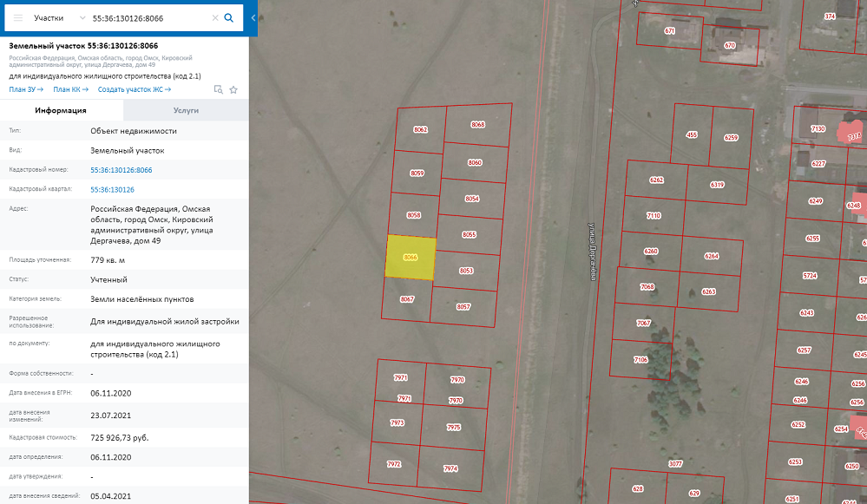Open cadastral quarter link 55:36:130126

coord(113,189)
